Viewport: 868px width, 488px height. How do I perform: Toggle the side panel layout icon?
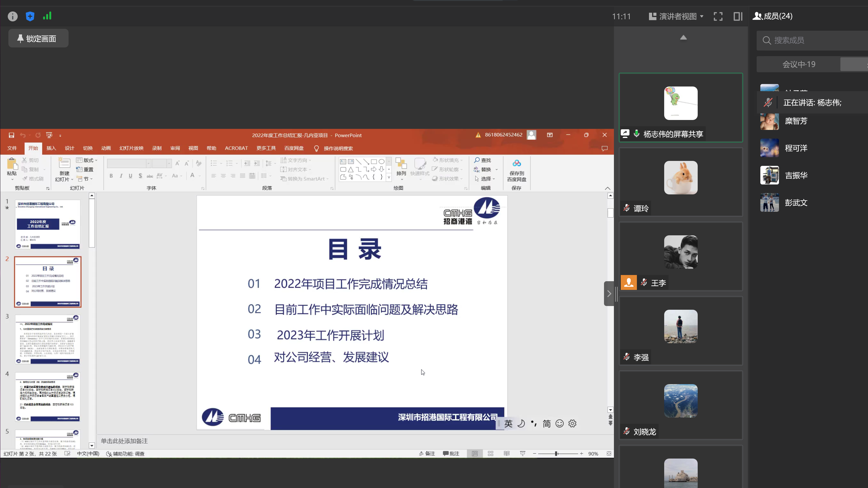coord(738,16)
